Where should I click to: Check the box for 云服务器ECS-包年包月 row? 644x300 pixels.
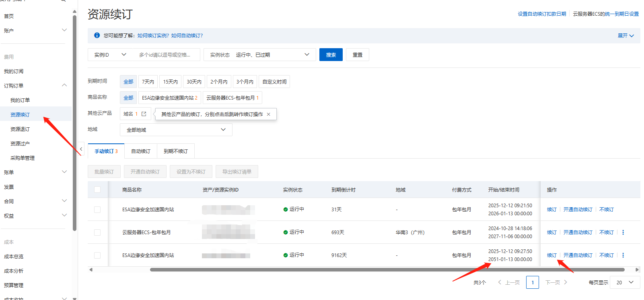click(97, 233)
